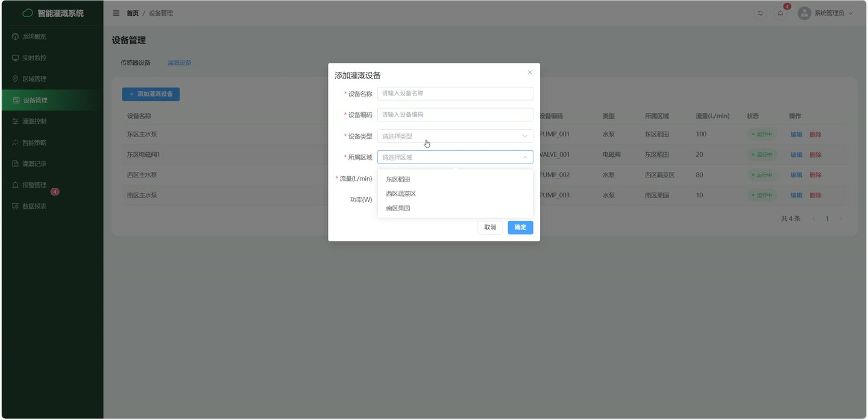Open 实时监控 in the sidebar
This screenshot has width=868, height=420.
[x=52, y=58]
